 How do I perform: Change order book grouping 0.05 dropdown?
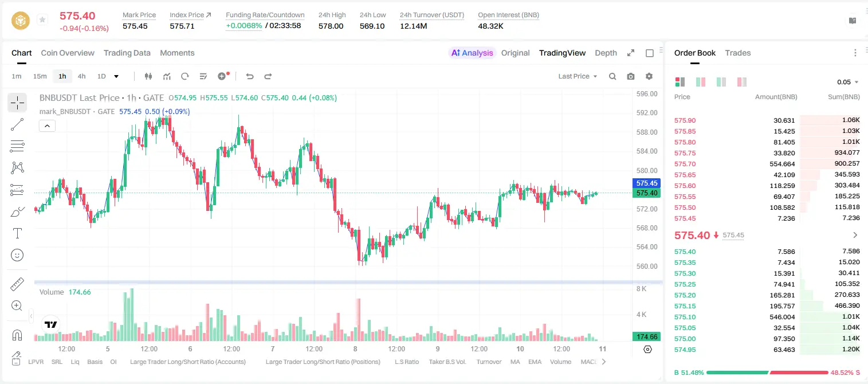[x=847, y=82]
